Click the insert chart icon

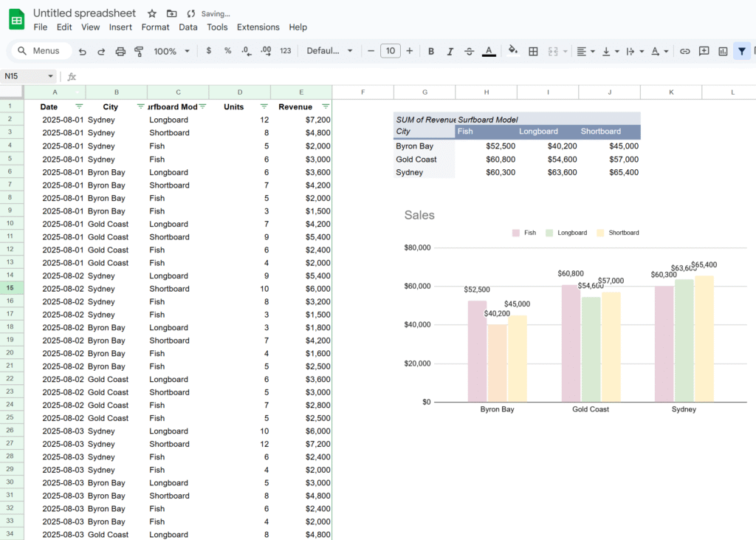(x=723, y=51)
